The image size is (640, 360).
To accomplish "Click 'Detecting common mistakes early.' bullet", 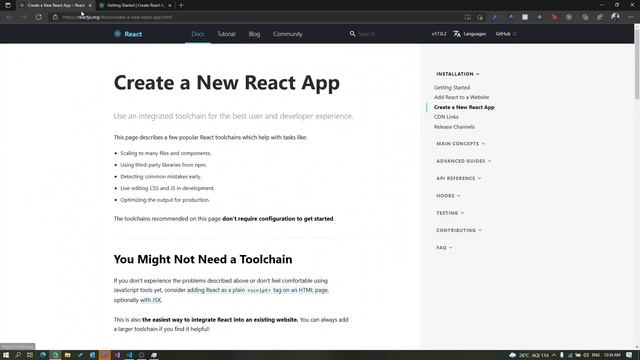I will point(161,176).
